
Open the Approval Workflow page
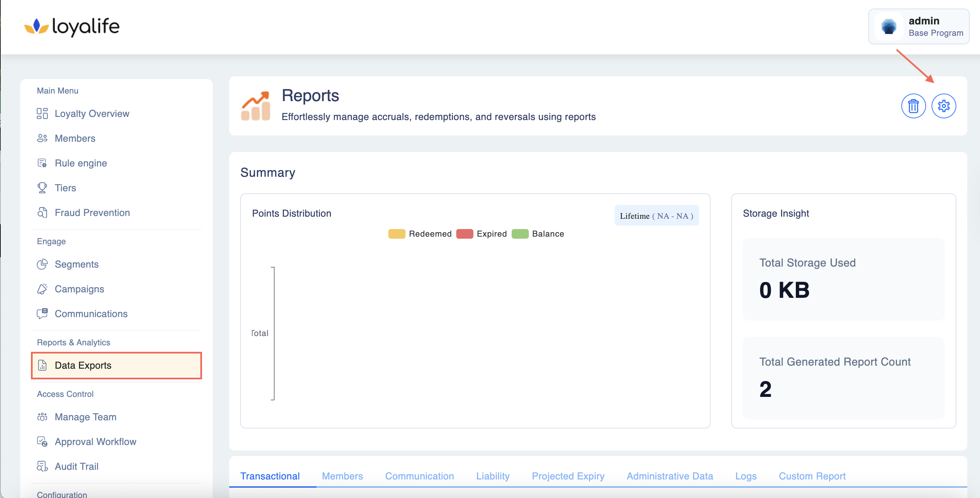pyautogui.click(x=95, y=442)
